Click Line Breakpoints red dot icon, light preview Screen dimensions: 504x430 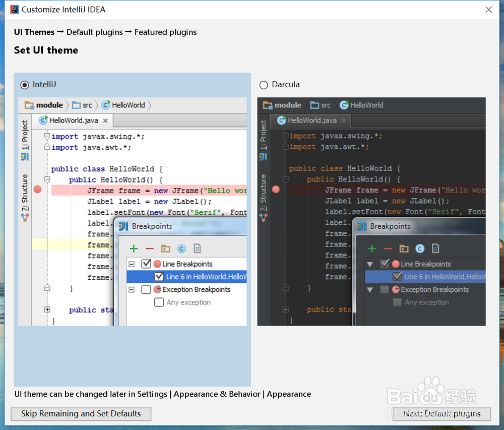pyautogui.click(x=157, y=264)
